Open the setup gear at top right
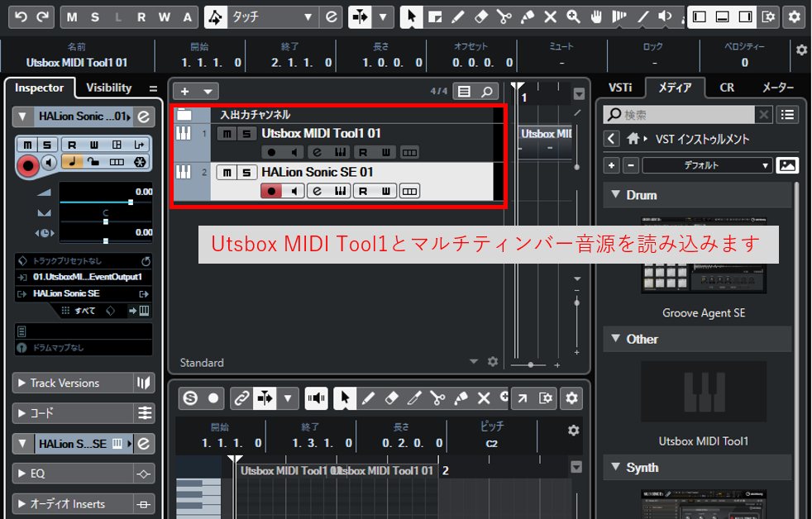Screen dimensions: 812x519 [795, 17]
